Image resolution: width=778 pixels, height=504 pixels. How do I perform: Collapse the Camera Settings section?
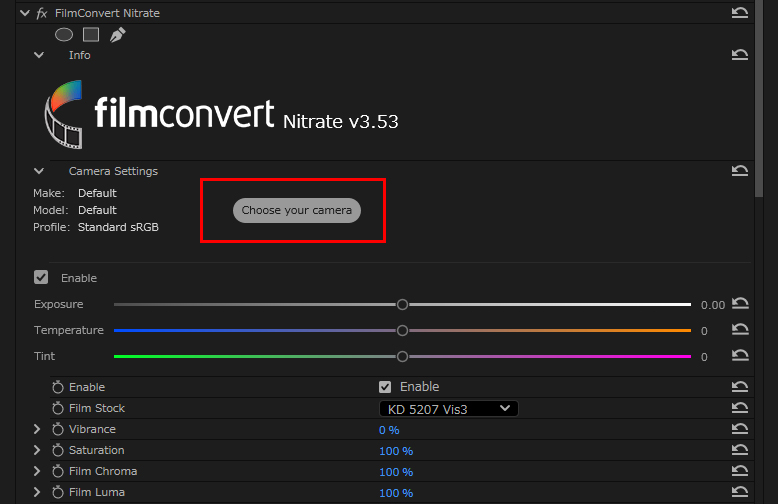point(39,171)
